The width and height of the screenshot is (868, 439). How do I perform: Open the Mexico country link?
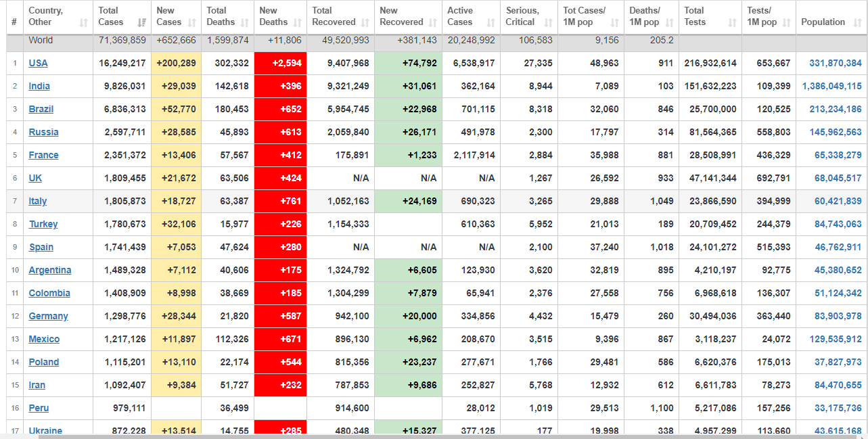coord(44,339)
